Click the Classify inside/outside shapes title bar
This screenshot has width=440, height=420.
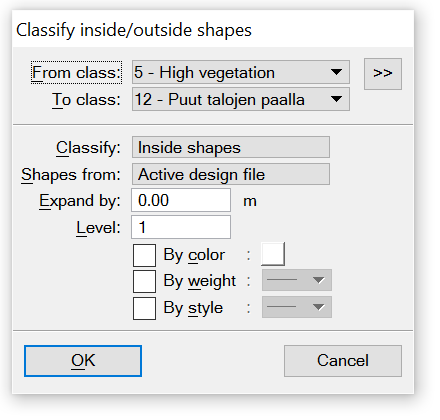click(213, 30)
